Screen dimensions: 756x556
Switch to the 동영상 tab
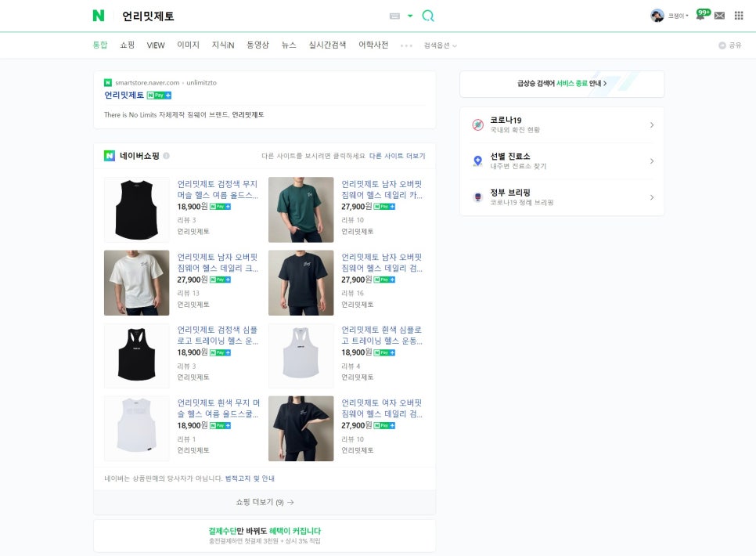pyautogui.click(x=257, y=45)
